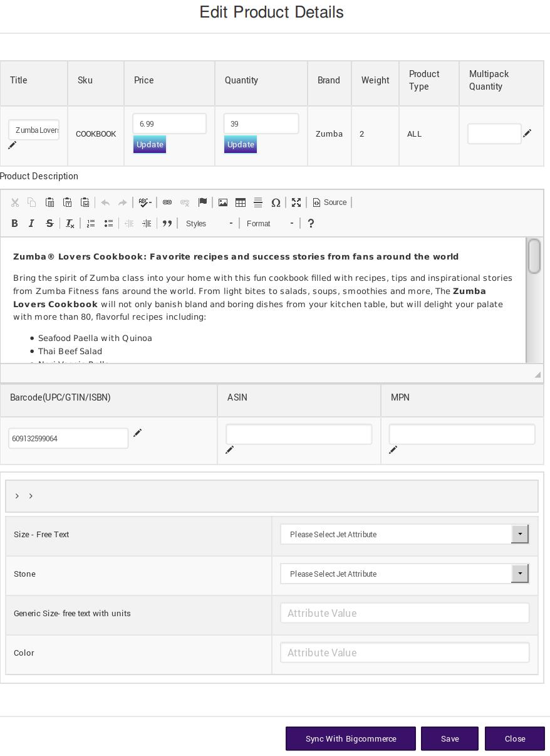Click Update button under price
The image size is (550, 756).
[150, 145]
